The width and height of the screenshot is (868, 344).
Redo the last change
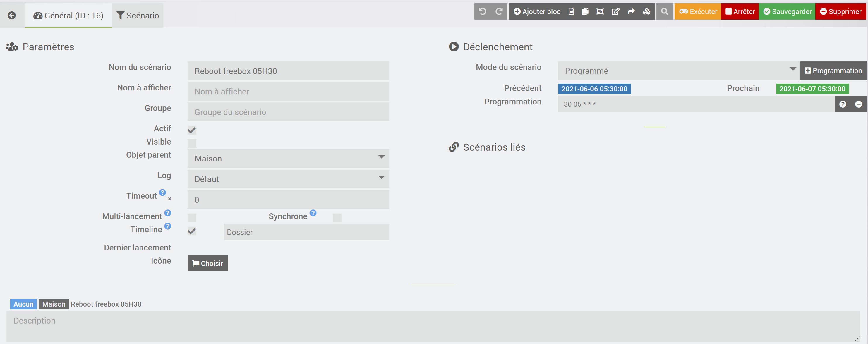pyautogui.click(x=499, y=11)
